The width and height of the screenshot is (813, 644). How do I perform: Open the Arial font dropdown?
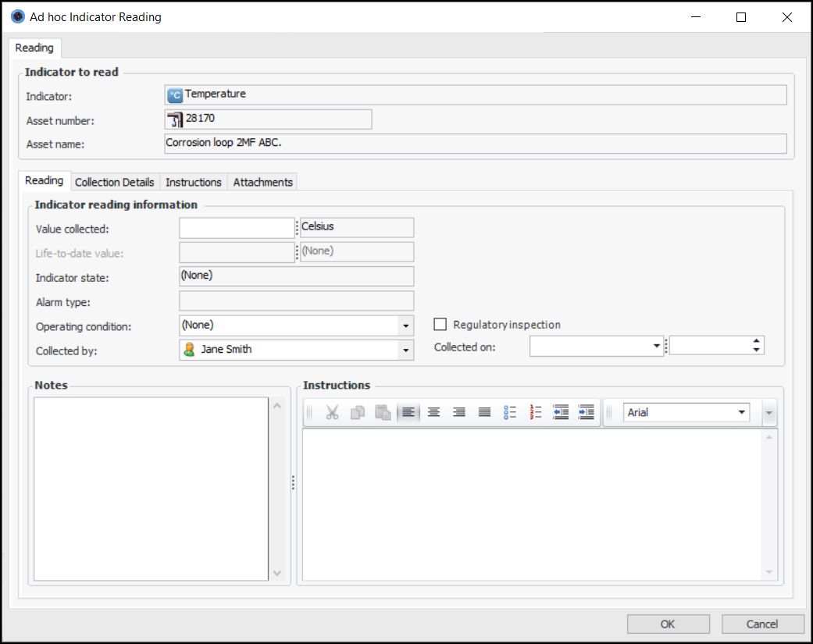741,413
